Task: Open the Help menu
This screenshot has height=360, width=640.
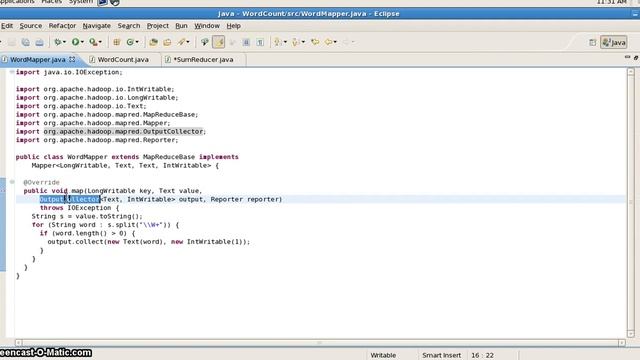Action: (233, 26)
